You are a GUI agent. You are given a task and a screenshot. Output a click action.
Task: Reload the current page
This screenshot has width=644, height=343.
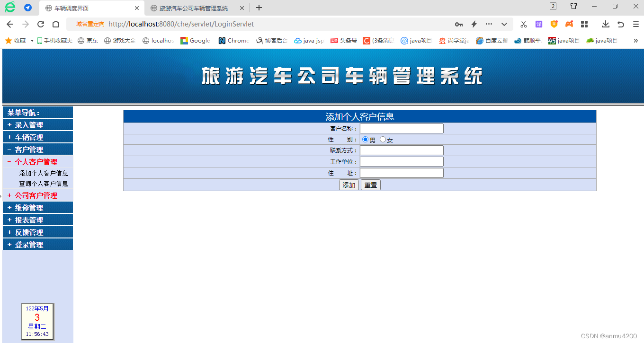(x=41, y=24)
